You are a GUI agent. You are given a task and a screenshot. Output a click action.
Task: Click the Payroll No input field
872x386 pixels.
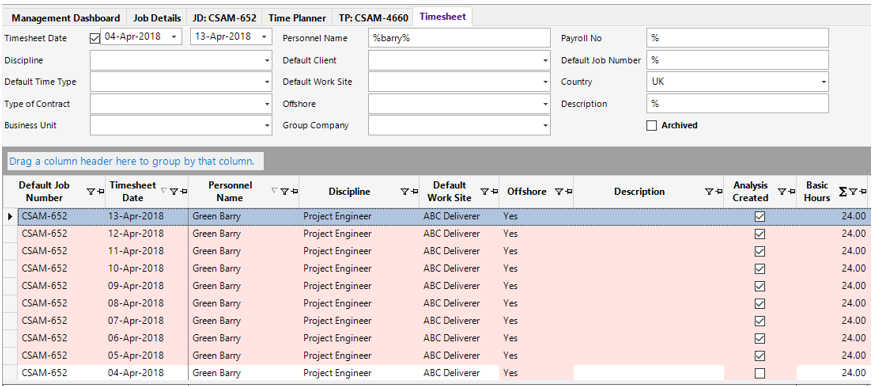pyautogui.click(x=737, y=38)
